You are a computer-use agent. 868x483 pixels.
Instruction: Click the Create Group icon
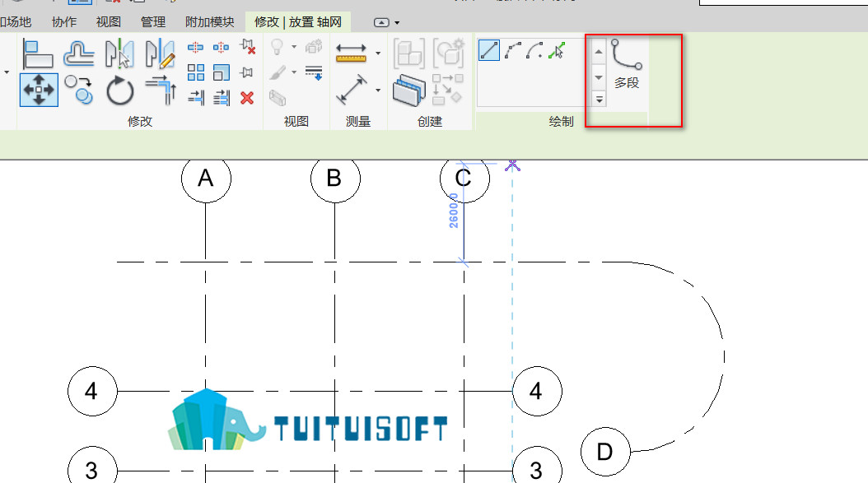[448, 53]
